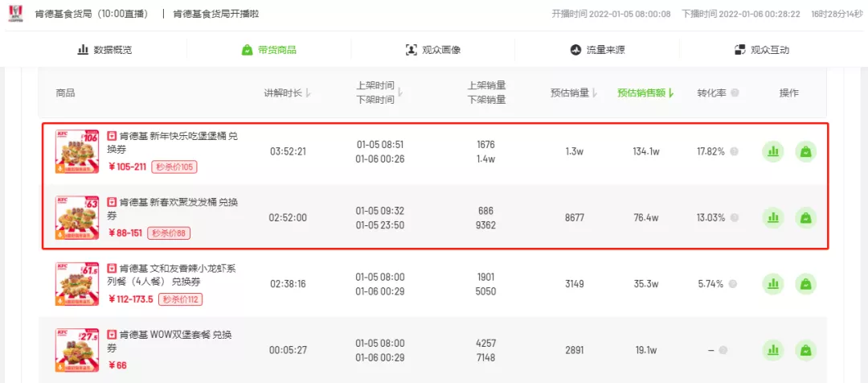
Task: Click the 转化率 header help icon
Action: point(735,93)
